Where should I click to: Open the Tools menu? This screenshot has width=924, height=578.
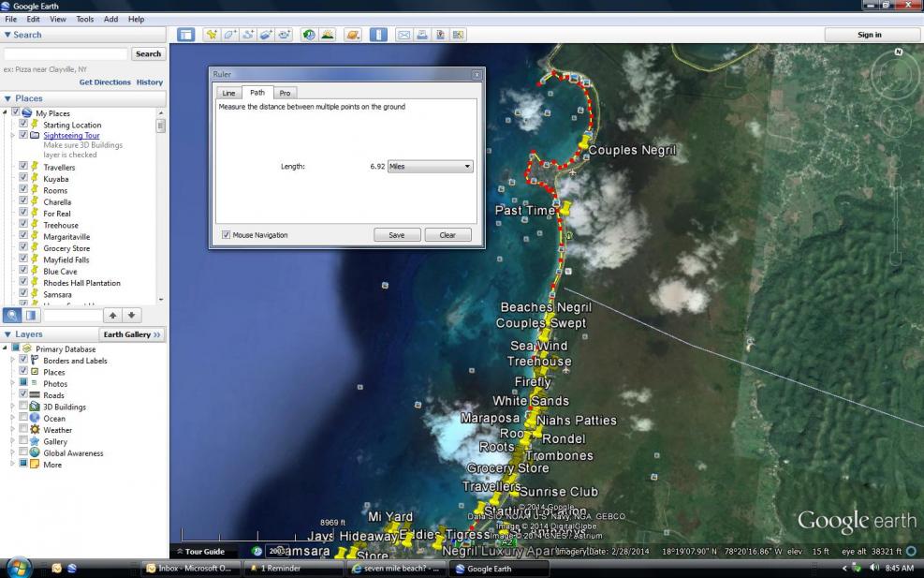[x=85, y=19]
